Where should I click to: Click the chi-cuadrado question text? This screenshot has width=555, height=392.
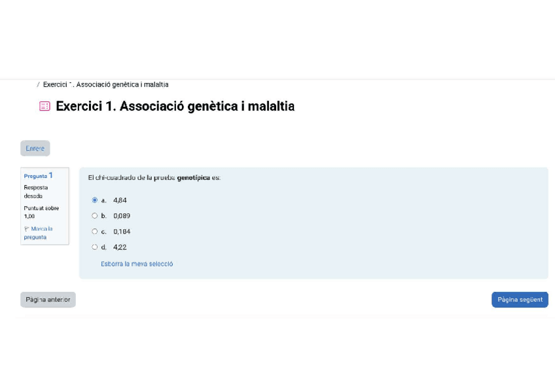tap(154, 177)
